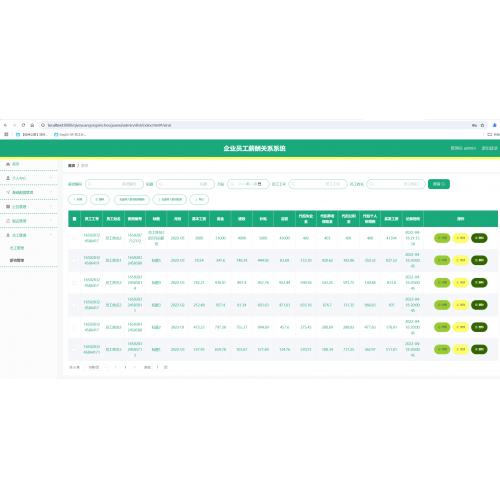The height and width of the screenshot is (500, 500).
Task: Click the yellow edit button in first row
Action: 461,238
